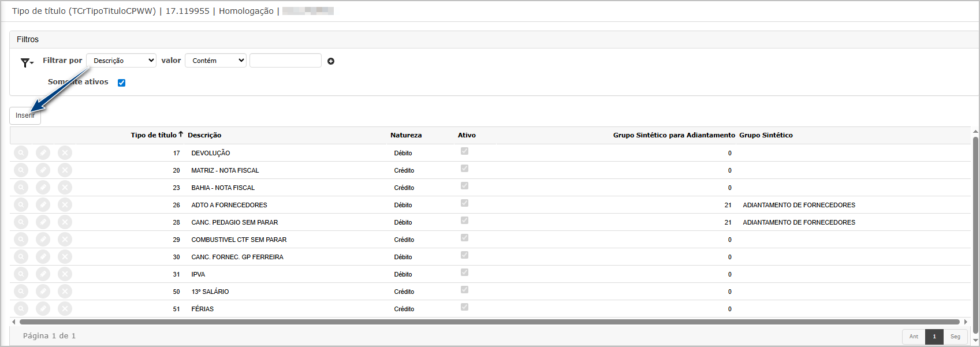This screenshot has height=347, width=980.
Task: Delete the BAHIA - NOTA FISCAL row
Action: [x=65, y=188]
